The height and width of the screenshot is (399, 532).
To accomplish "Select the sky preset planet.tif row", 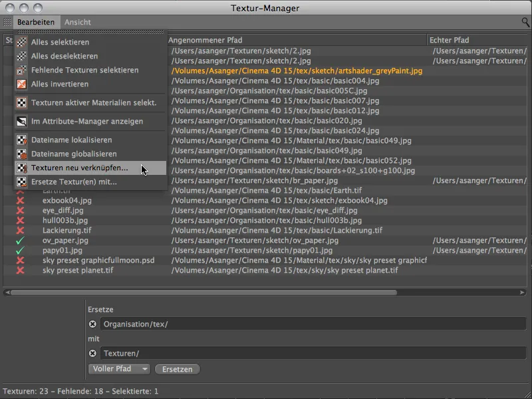I will 266,271.
